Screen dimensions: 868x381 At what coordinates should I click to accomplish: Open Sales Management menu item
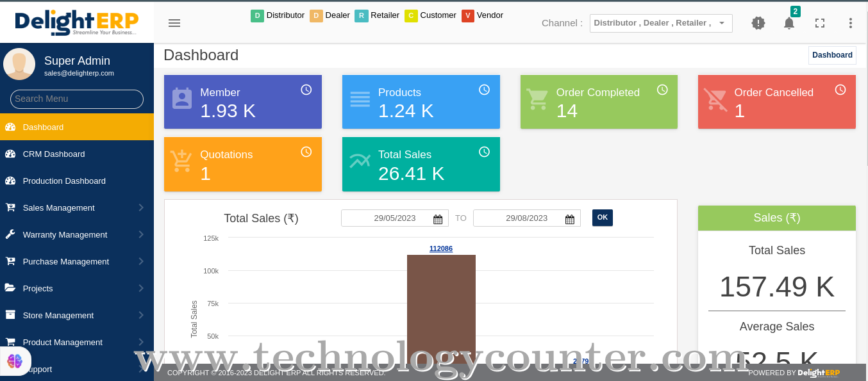point(77,207)
